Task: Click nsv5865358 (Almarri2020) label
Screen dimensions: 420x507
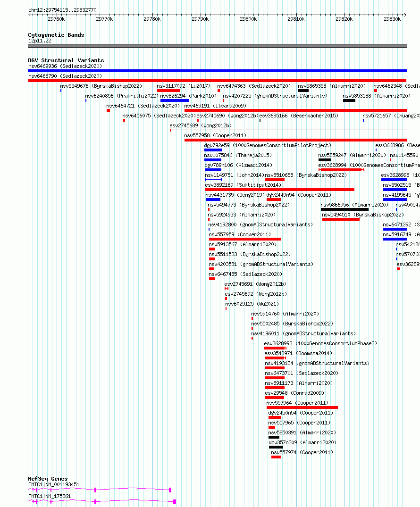Action: [332, 86]
